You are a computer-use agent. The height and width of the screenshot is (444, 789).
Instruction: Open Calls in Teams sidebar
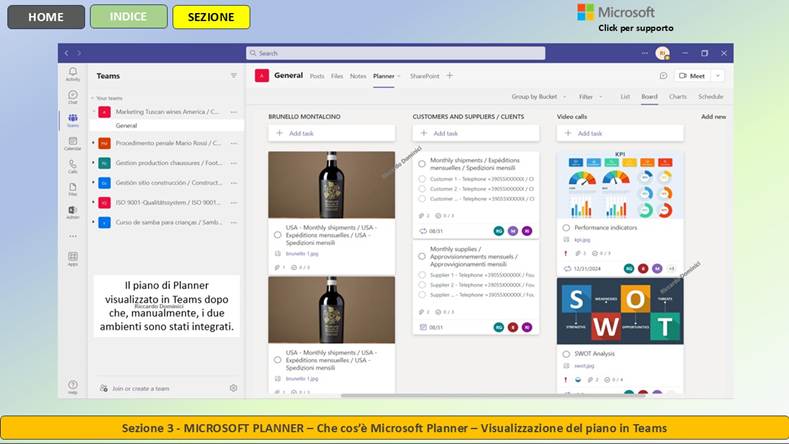pyautogui.click(x=73, y=167)
